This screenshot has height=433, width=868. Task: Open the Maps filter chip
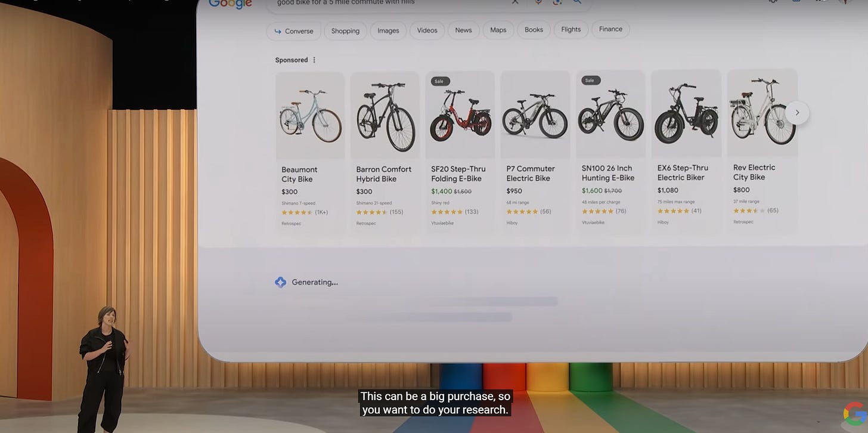[498, 30]
